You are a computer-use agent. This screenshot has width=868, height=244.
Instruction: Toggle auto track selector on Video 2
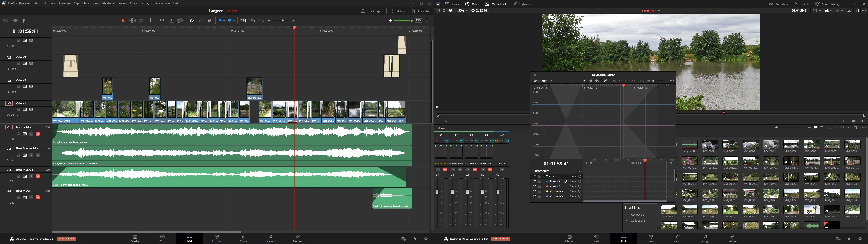(25, 87)
